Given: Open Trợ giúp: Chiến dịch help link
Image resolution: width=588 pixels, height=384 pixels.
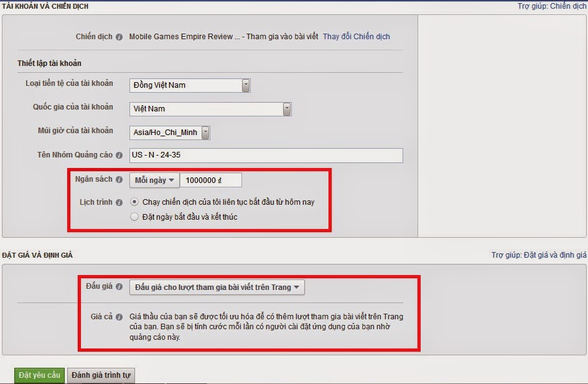Looking at the screenshot, I should [x=552, y=6].
